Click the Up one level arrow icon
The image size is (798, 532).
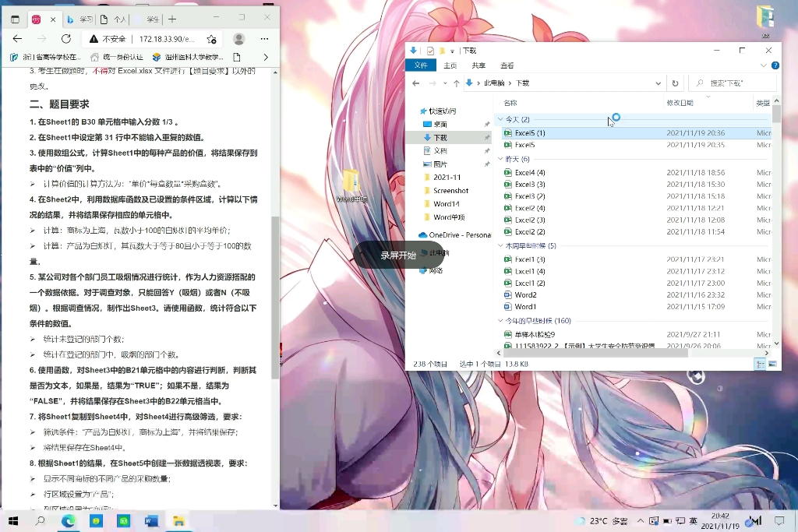[456, 83]
